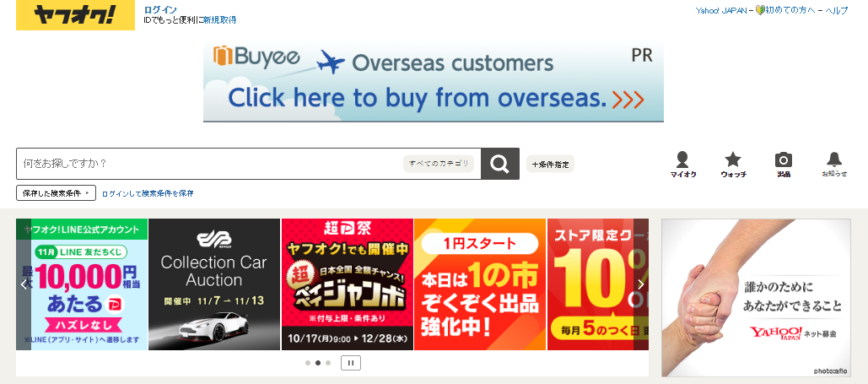
Task: Open the ウォッチ star icon
Action: pyautogui.click(x=733, y=165)
